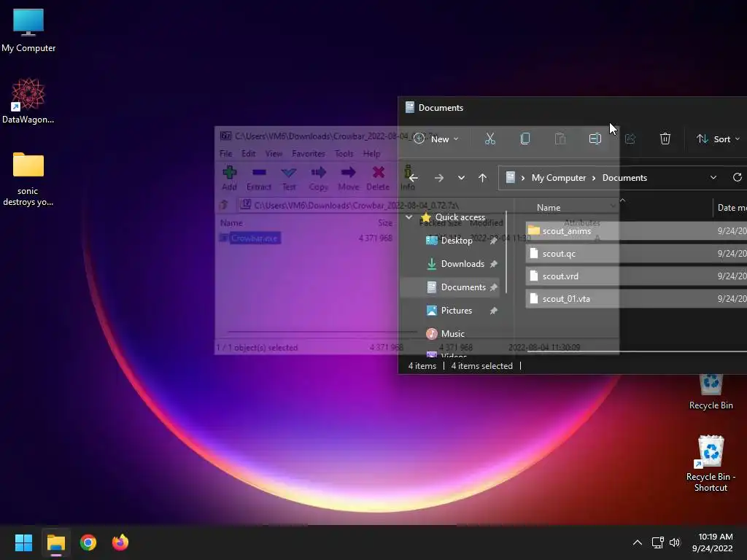Click Test in the 7-Zip toolbar
The image size is (747, 560).
point(289,178)
